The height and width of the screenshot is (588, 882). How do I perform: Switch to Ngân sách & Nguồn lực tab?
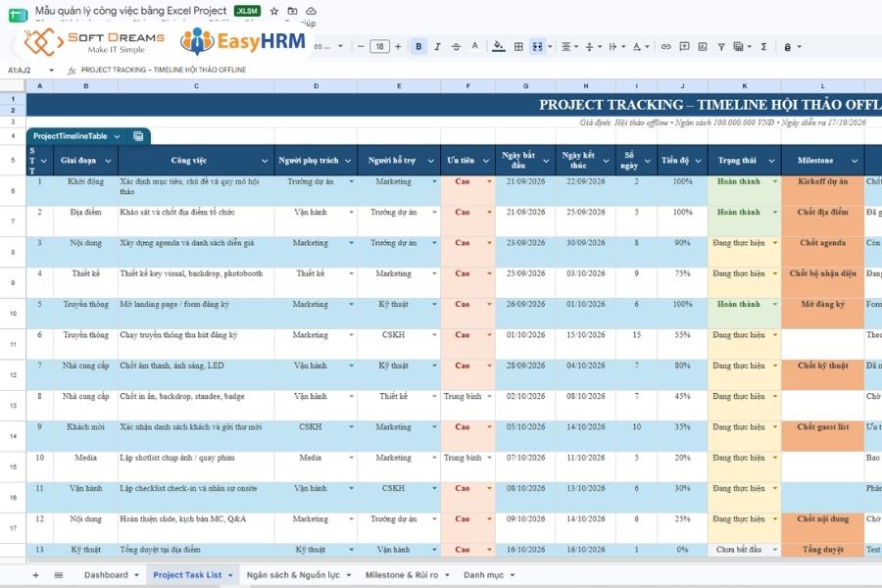pyautogui.click(x=293, y=575)
